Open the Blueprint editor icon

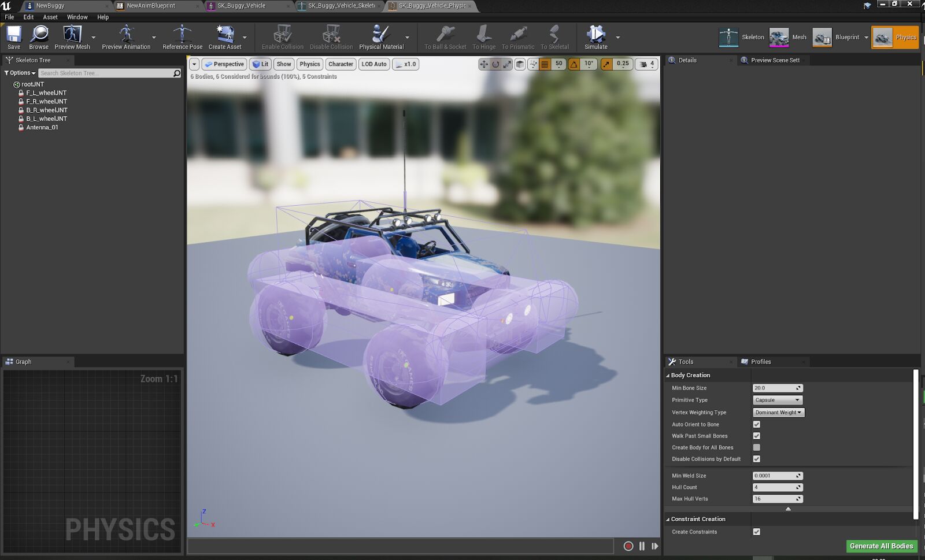click(822, 36)
